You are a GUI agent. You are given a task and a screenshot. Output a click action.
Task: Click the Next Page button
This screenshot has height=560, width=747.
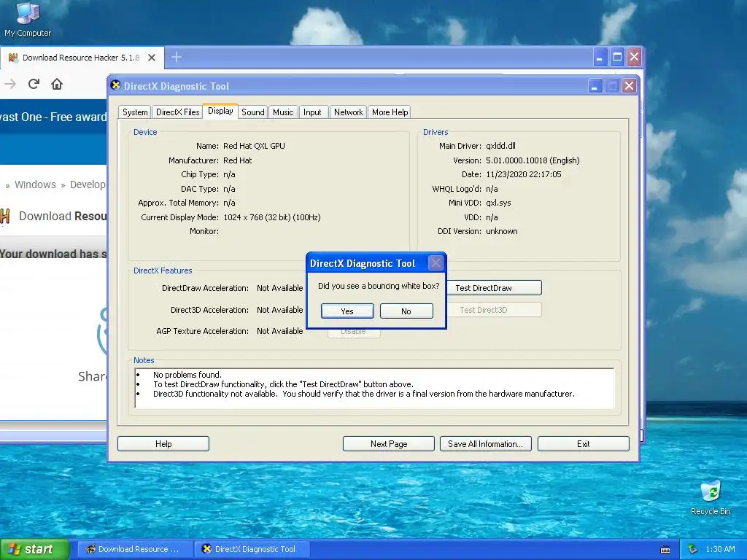389,444
